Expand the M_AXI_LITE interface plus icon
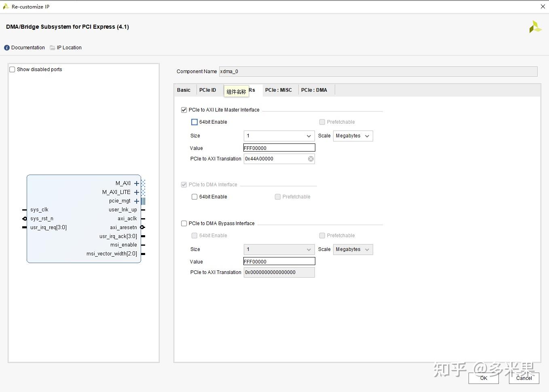Viewport: 549px width, 392px height. [136, 192]
